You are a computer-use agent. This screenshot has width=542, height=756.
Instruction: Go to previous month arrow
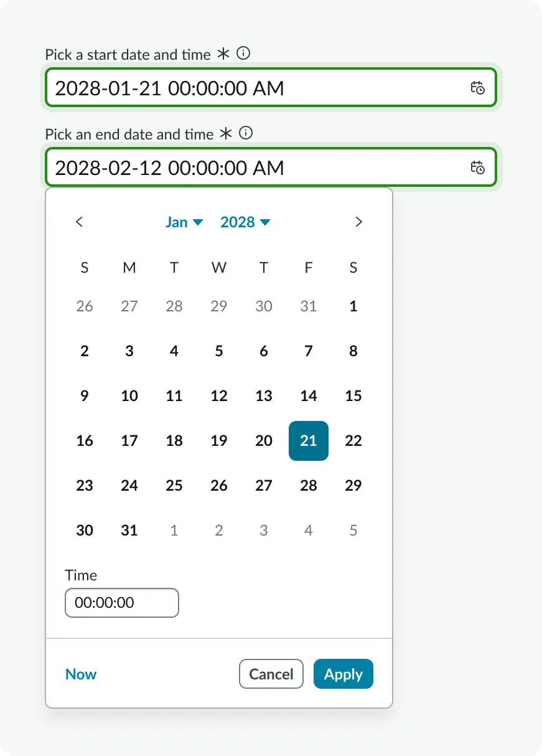click(79, 222)
